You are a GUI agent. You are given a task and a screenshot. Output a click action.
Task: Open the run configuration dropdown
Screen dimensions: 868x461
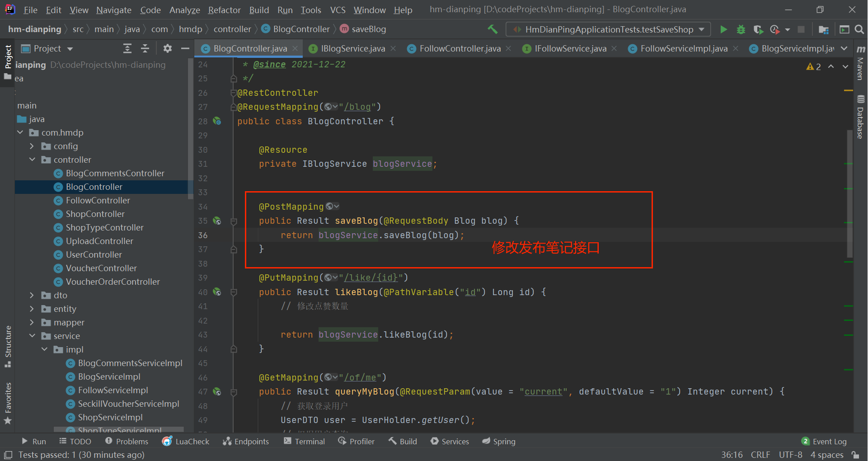coord(608,29)
